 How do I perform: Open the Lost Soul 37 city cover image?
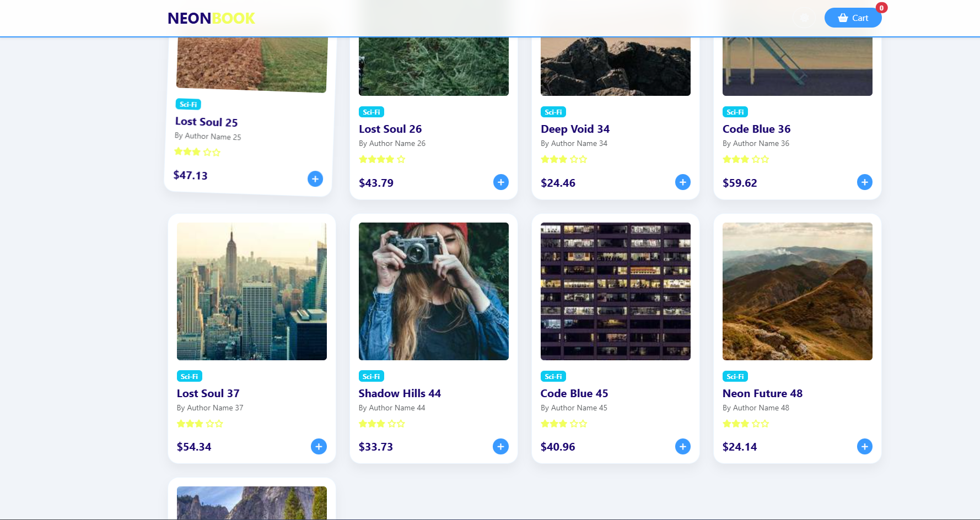(x=252, y=291)
